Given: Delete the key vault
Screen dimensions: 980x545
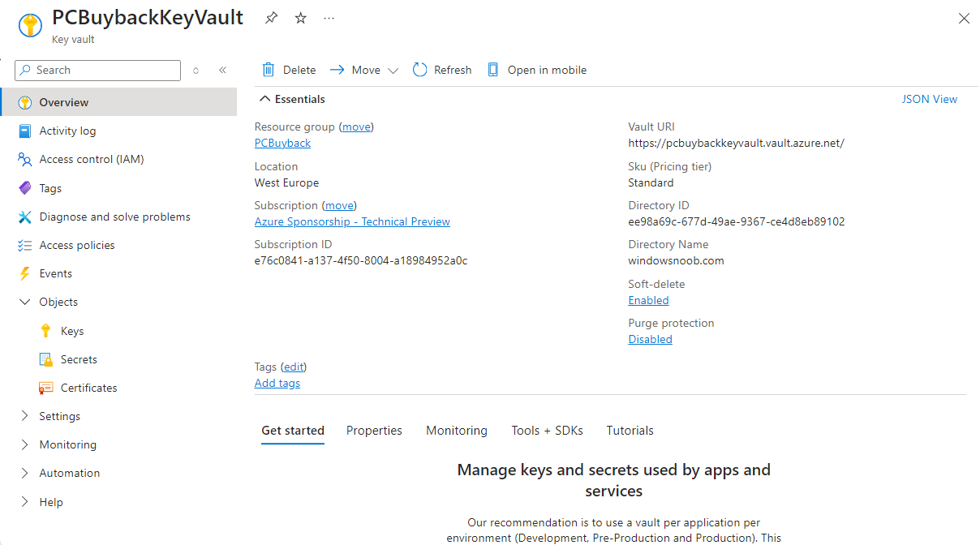Looking at the screenshot, I should pyautogui.click(x=289, y=70).
